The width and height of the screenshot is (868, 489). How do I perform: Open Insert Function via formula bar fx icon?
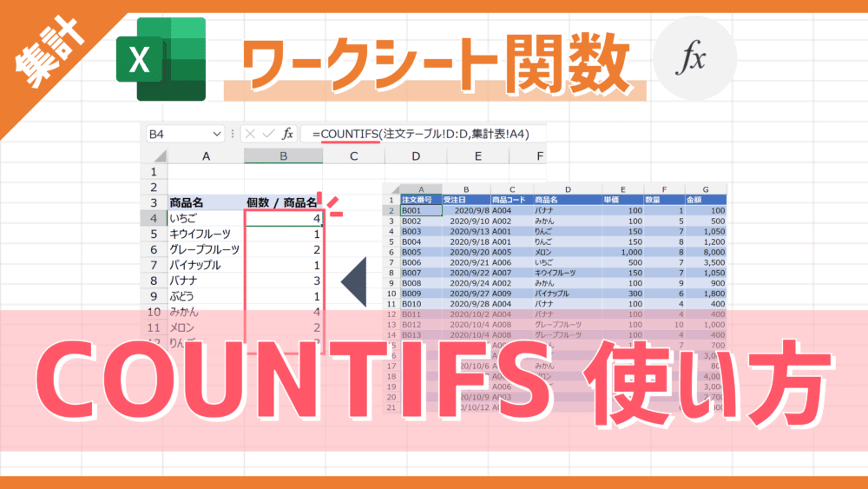287,134
